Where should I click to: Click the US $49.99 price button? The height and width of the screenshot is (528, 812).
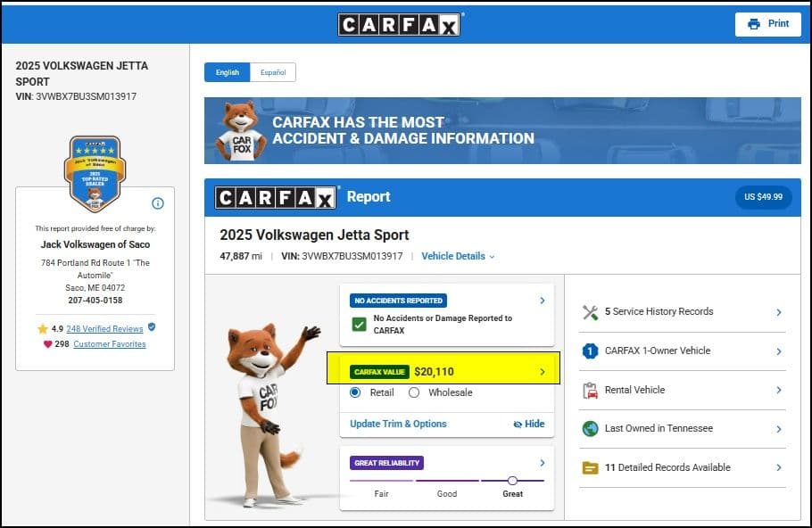763,197
